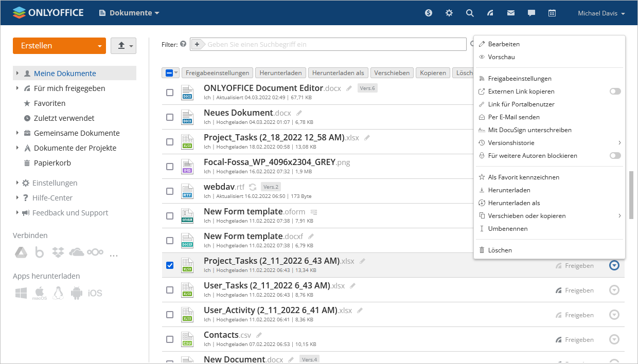Click pencil icon beside ONLYOFFICE Document Editor
This screenshot has width=638, height=364.
[349, 88]
